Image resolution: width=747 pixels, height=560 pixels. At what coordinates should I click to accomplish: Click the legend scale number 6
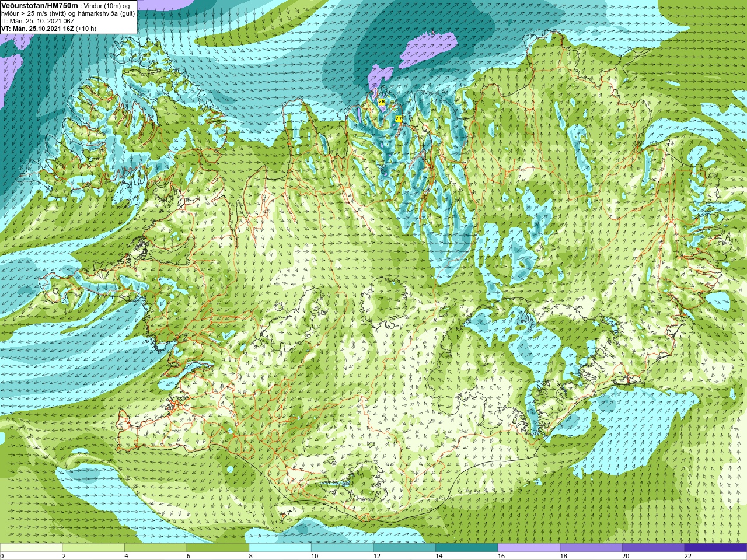click(189, 556)
